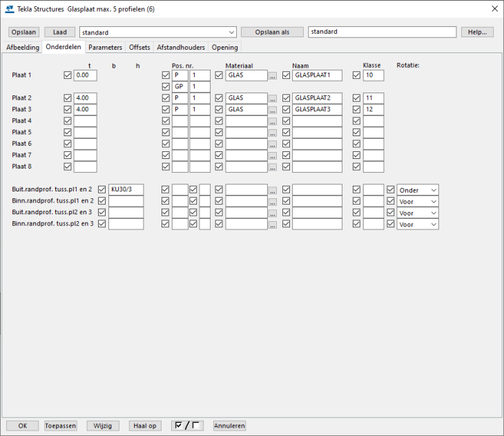Open material browser for Plaat 6
Screen dimensions: 504x436
click(273, 145)
